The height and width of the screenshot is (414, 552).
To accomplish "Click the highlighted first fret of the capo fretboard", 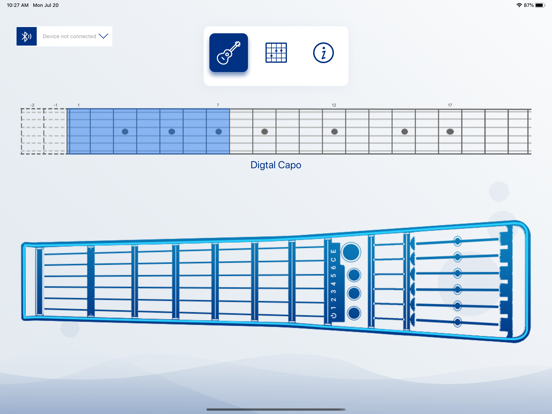I will [x=79, y=131].
